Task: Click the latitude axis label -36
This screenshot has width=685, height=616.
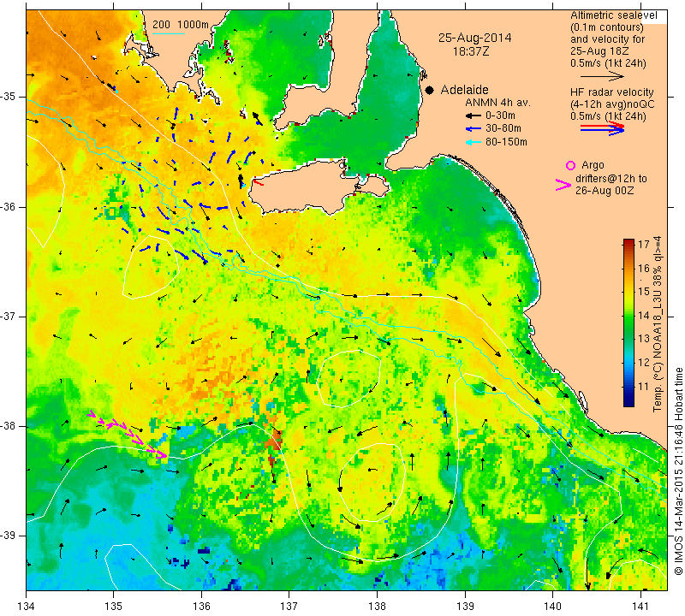Action: (x=9, y=206)
